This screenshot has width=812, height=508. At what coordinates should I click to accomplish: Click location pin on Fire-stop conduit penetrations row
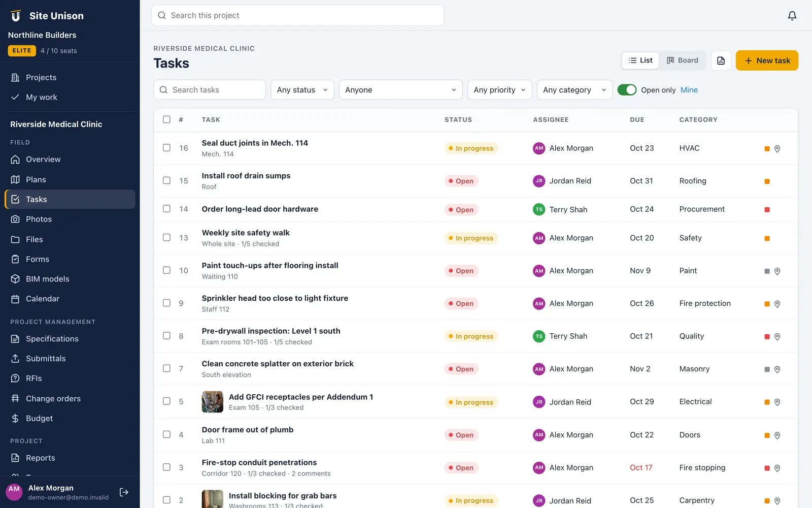[x=777, y=468]
